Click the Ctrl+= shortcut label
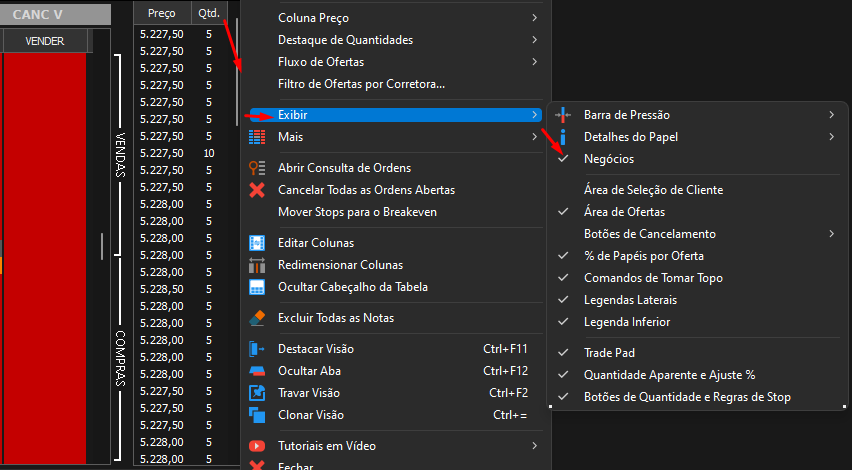852x470 pixels. coord(510,415)
